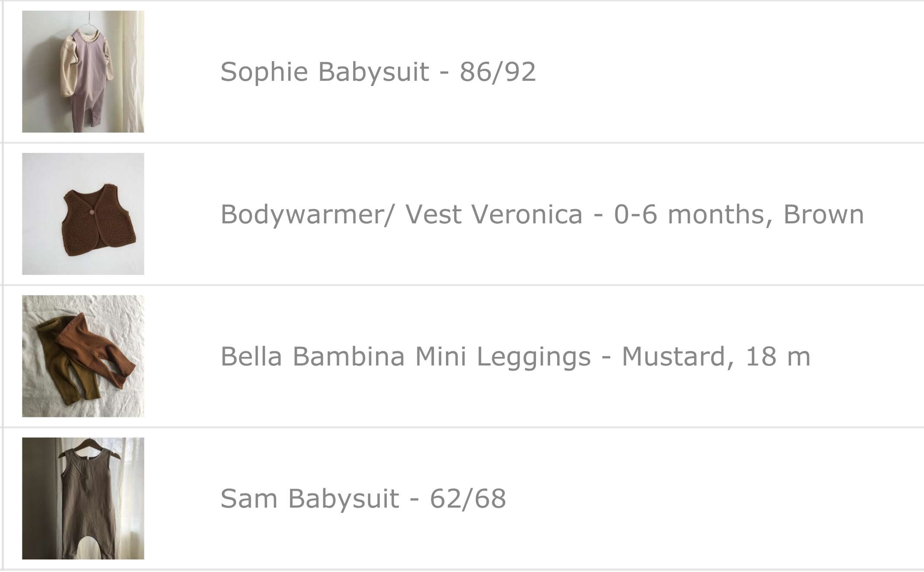Image resolution: width=924 pixels, height=572 pixels.
Task: Click the Bella Bambina Mini Leggings title
Action: tap(405, 356)
